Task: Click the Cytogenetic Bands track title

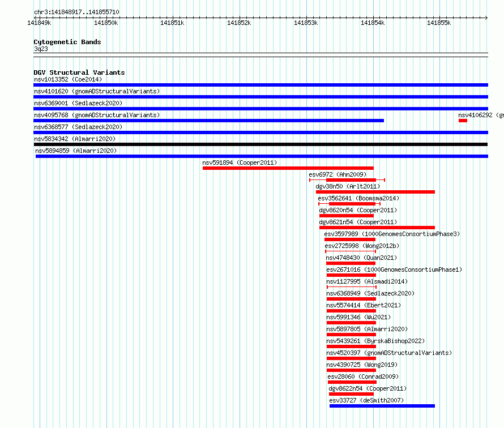Action: [x=67, y=42]
